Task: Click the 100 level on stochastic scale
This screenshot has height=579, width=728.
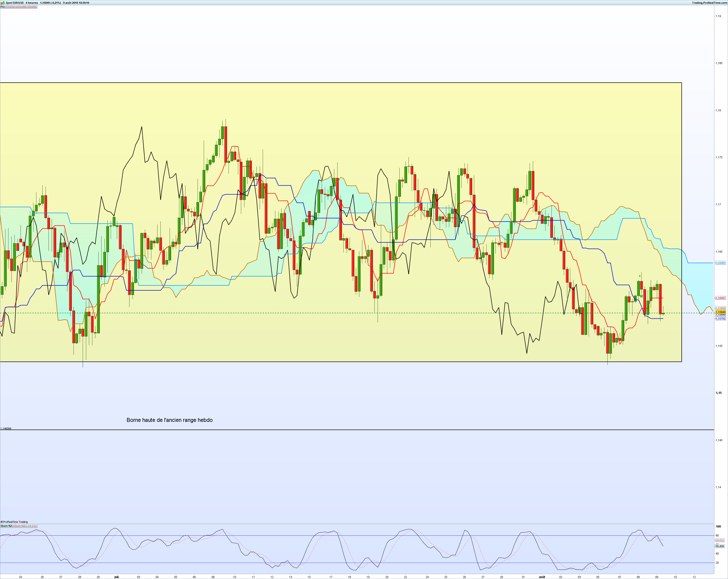Action: [x=718, y=526]
